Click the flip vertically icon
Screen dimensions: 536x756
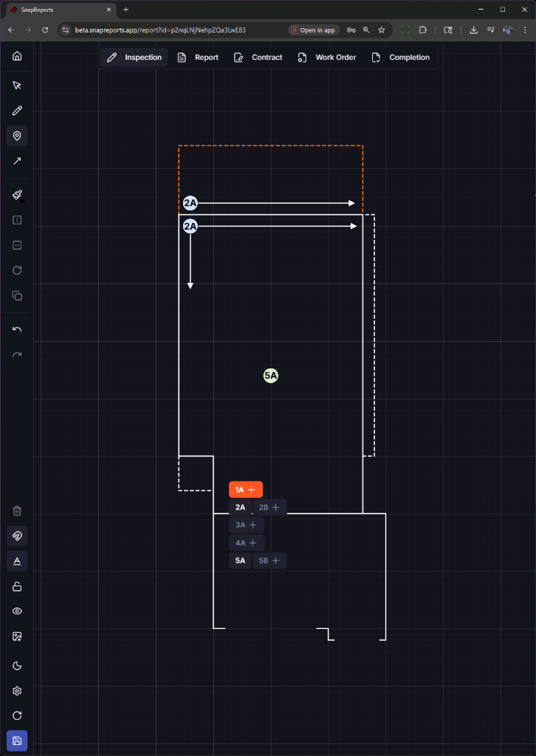coord(17,245)
